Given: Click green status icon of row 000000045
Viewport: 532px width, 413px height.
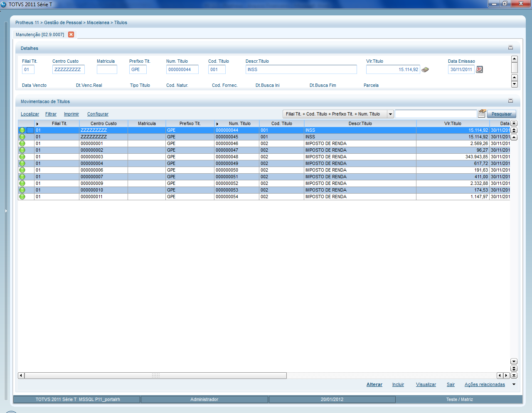Looking at the screenshot, I should pyautogui.click(x=22, y=137).
